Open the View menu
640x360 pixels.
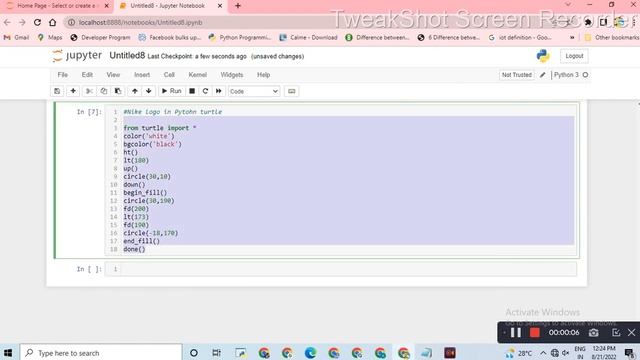[113, 75]
